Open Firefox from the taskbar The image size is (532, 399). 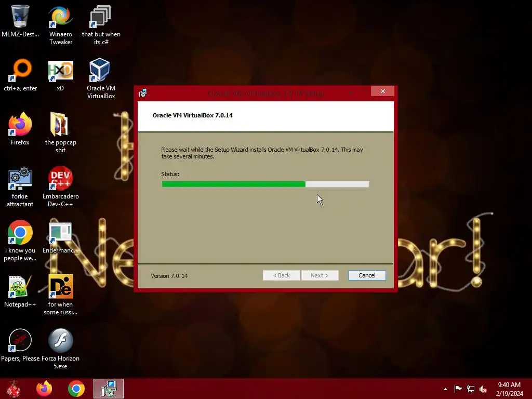coord(45,389)
